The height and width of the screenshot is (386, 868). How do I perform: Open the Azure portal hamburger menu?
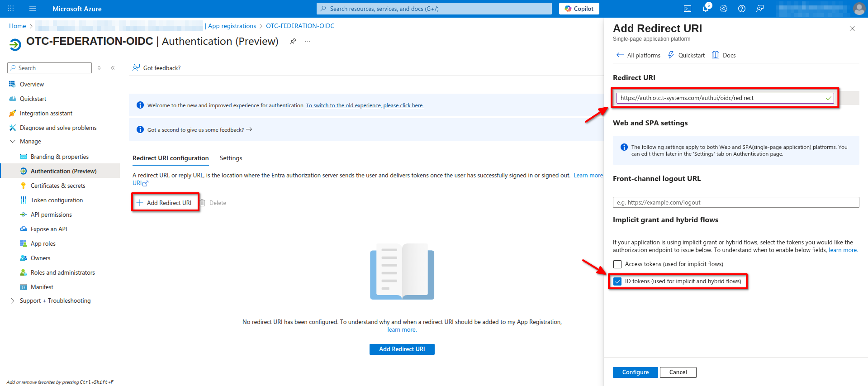click(x=33, y=9)
